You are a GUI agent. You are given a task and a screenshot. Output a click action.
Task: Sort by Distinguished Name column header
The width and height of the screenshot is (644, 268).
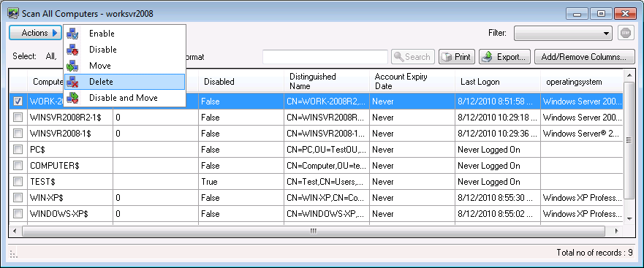(x=327, y=82)
